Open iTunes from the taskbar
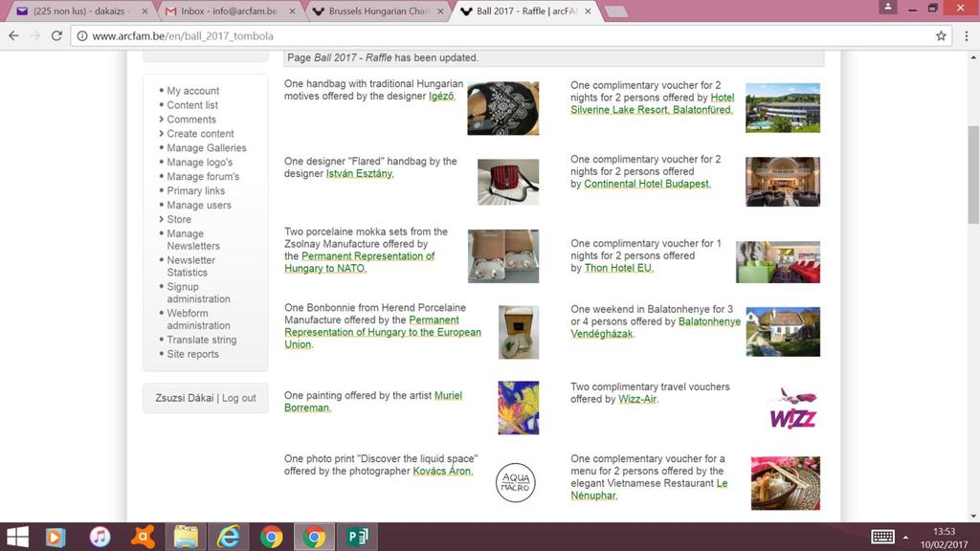The height and width of the screenshot is (551, 980). [100, 537]
